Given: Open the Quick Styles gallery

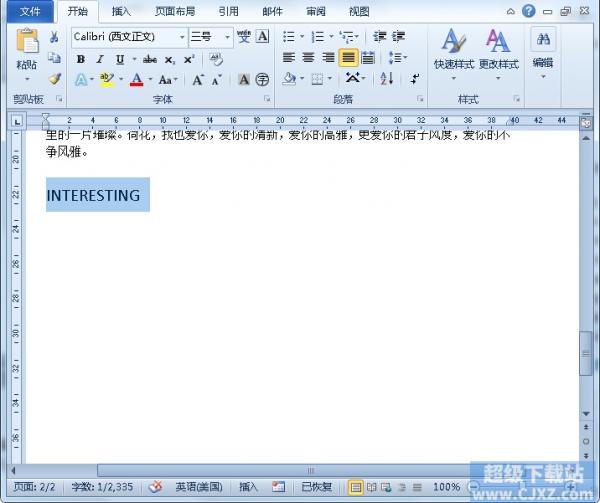Looking at the screenshot, I should pyautogui.click(x=454, y=54).
